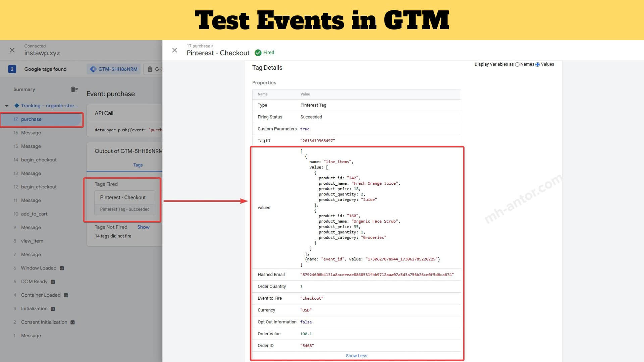This screenshot has height=362, width=644.
Task: Open the Tags tab in GTM output
Action: tap(138, 165)
